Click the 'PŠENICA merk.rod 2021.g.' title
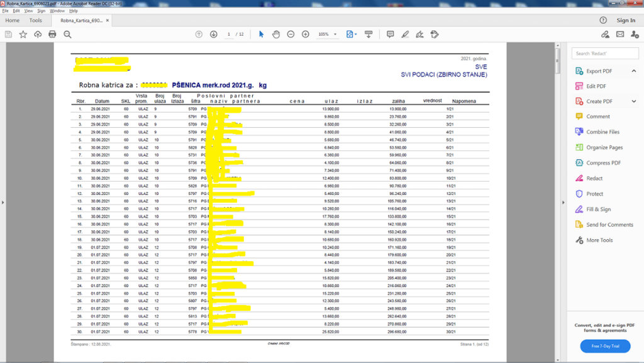Image resolution: width=644 pixels, height=363 pixels. click(x=213, y=85)
